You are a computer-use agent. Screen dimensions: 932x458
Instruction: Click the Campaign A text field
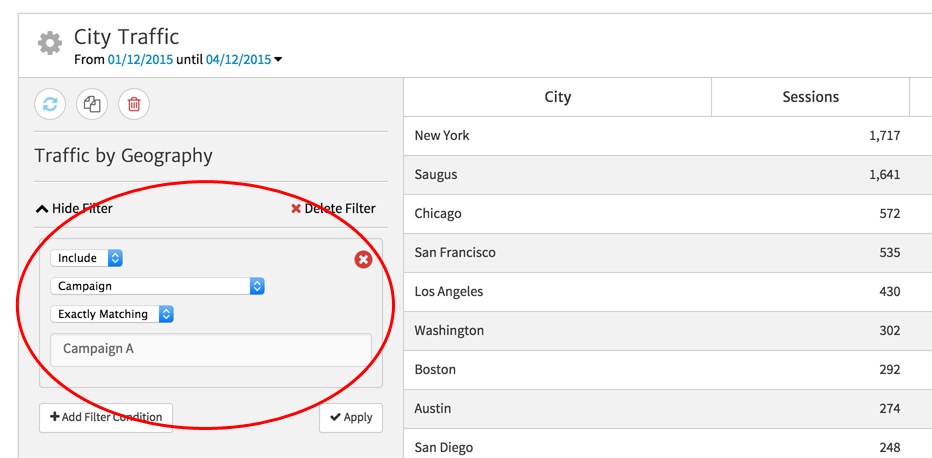click(210, 350)
